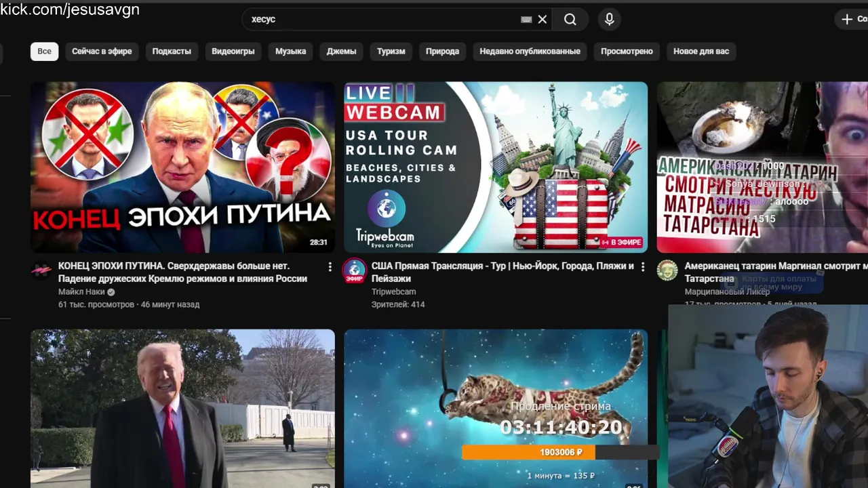Click the magnifying glass search button
This screenshot has height=488, width=868.
click(x=570, y=20)
